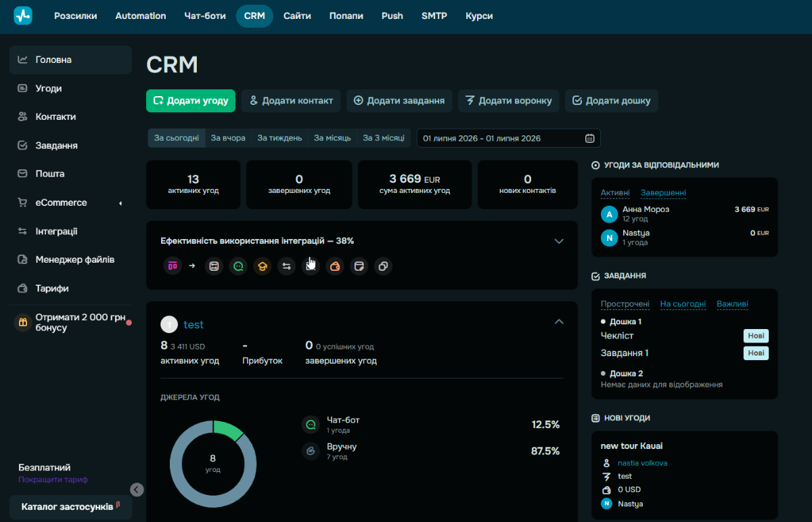Click the Чат-бот source icon
Viewport: 812px width, 522px height.
tap(311, 425)
